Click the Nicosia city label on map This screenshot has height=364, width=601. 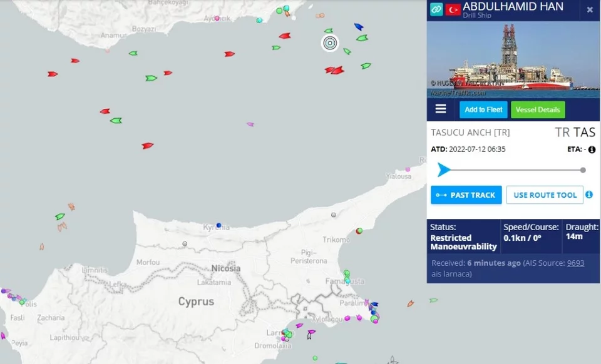pos(226,268)
